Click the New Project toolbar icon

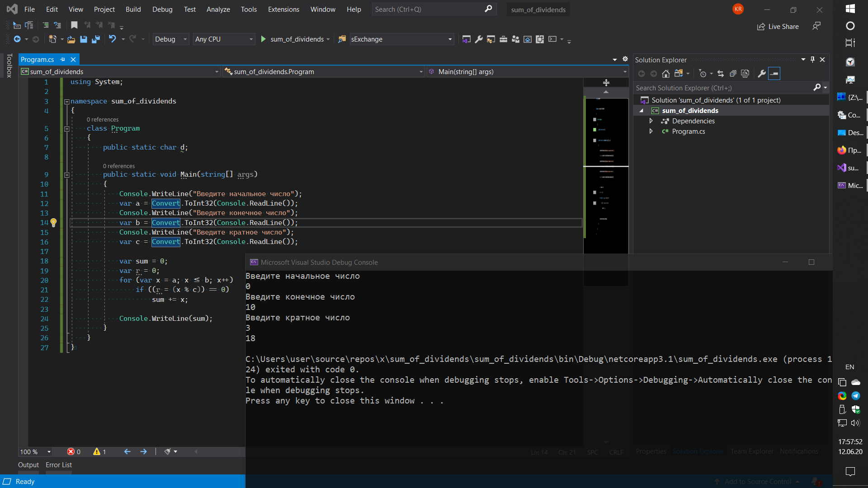[52, 39]
